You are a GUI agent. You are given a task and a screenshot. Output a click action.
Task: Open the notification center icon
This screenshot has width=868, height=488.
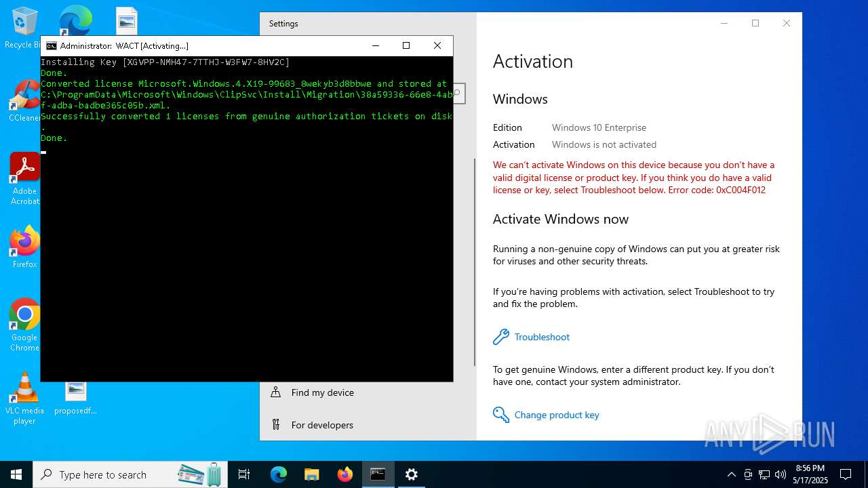click(846, 474)
